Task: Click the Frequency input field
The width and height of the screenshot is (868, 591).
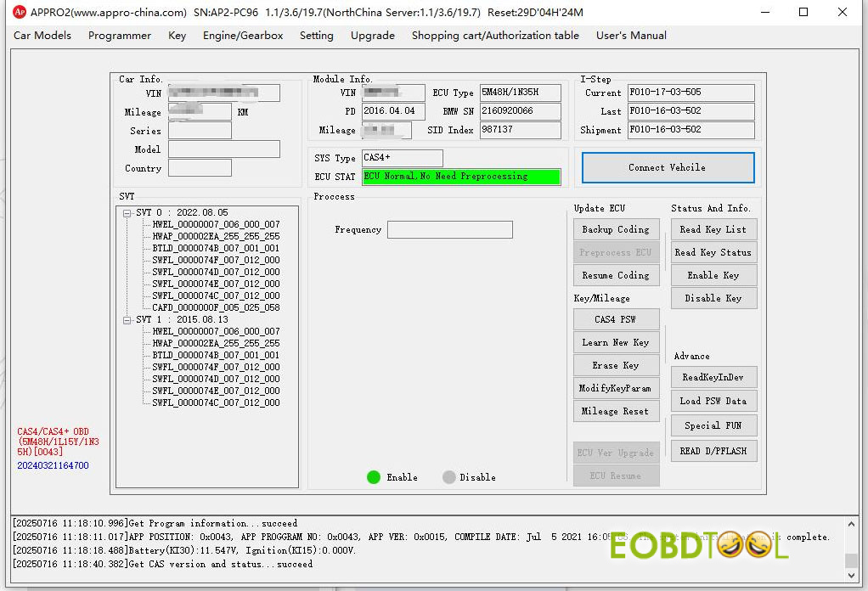Action: [x=450, y=230]
